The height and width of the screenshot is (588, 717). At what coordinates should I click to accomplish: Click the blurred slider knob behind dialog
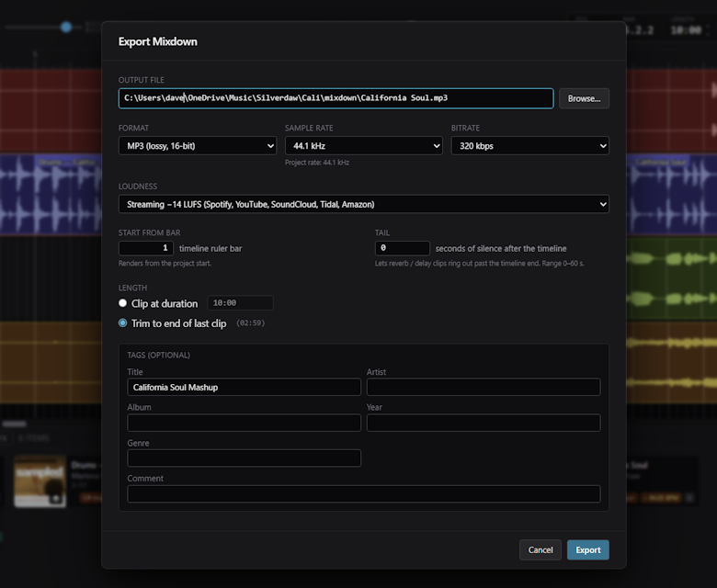pyautogui.click(x=66, y=27)
